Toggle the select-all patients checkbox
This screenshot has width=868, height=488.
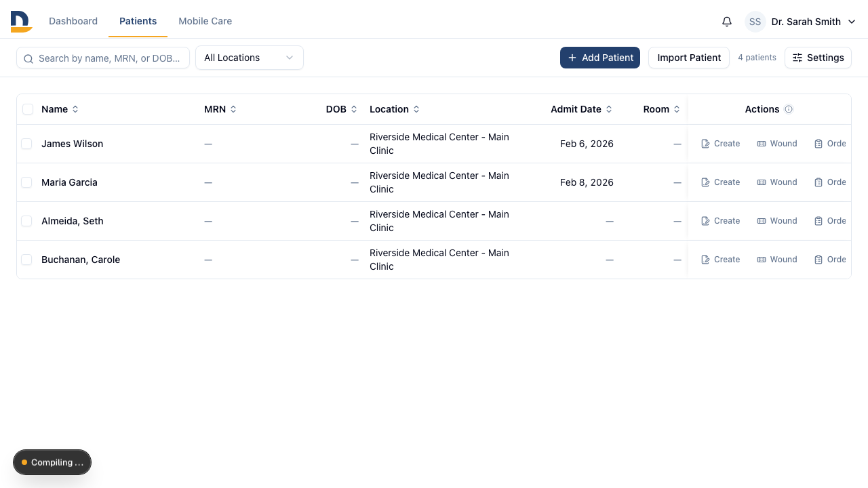[28, 109]
